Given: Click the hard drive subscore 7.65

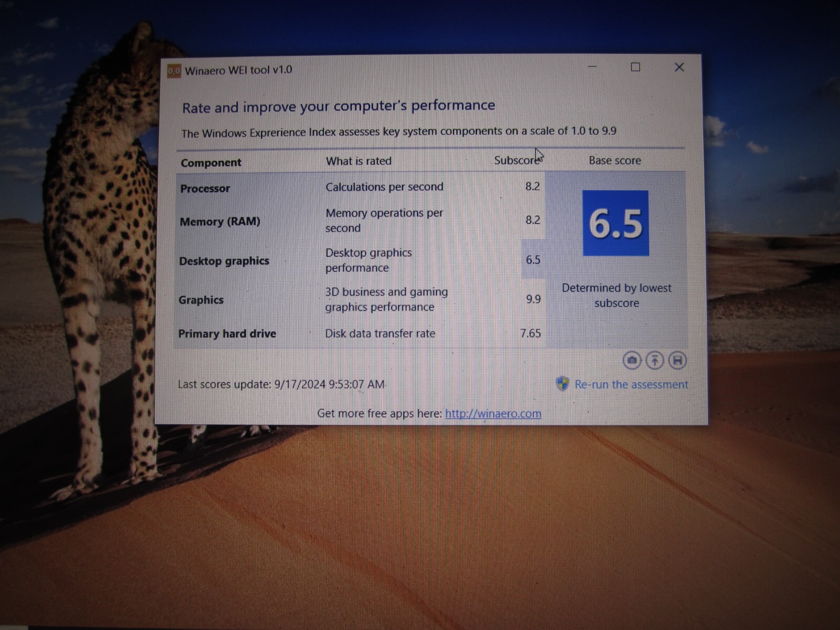Looking at the screenshot, I should click(x=530, y=333).
